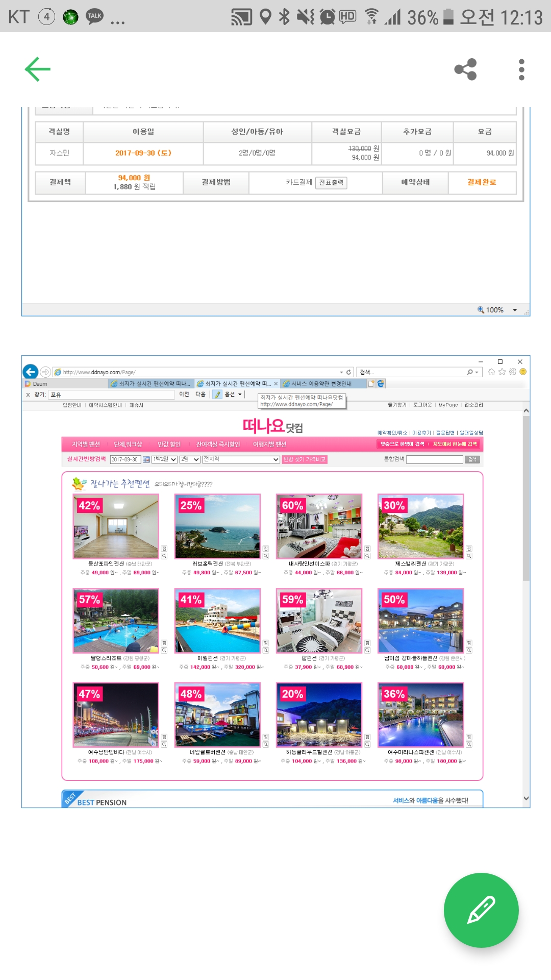Click the blue browser back button
Screen dimensions: 551x980
(x=31, y=372)
